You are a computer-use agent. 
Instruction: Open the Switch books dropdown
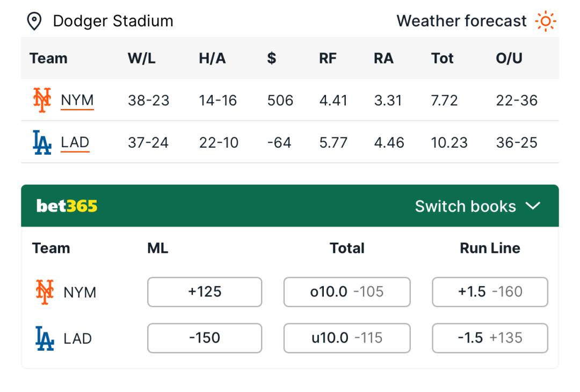click(465, 206)
